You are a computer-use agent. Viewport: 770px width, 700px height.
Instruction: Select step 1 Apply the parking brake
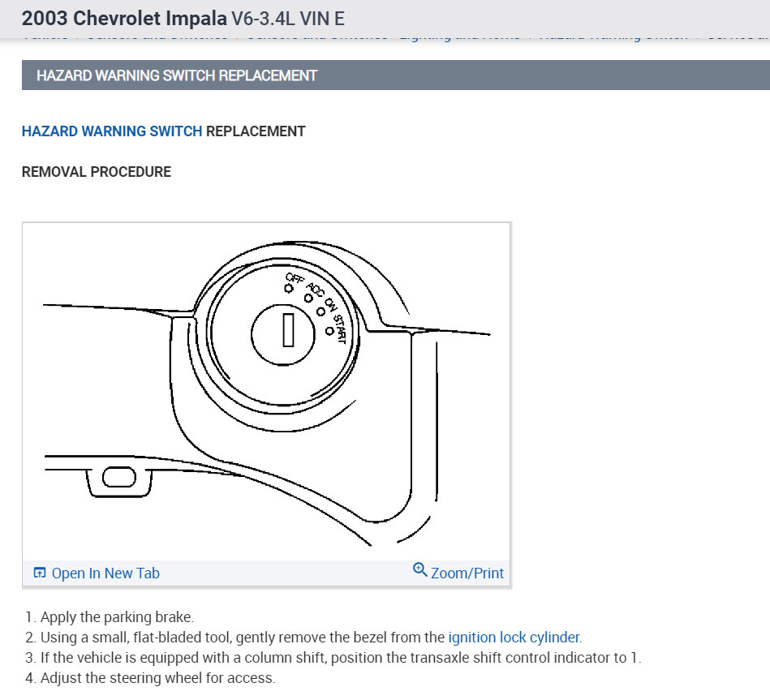117,616
